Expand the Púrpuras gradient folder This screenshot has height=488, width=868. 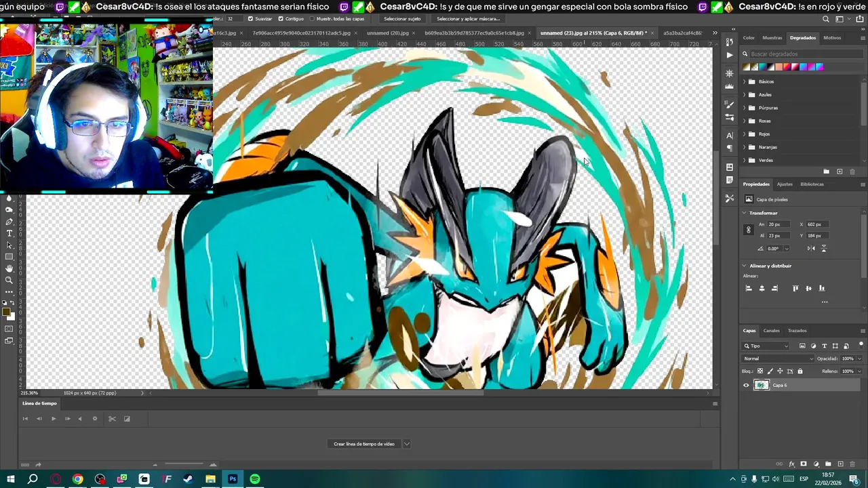pos(745,108)
